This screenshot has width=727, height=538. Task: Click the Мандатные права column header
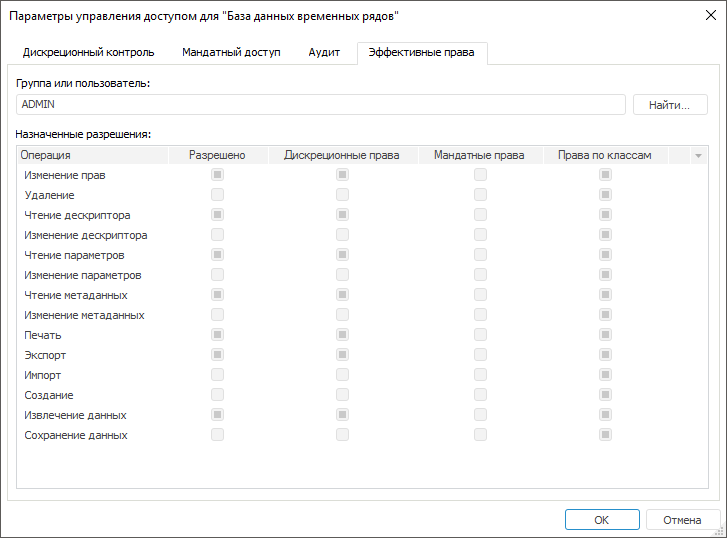point(479,155)
